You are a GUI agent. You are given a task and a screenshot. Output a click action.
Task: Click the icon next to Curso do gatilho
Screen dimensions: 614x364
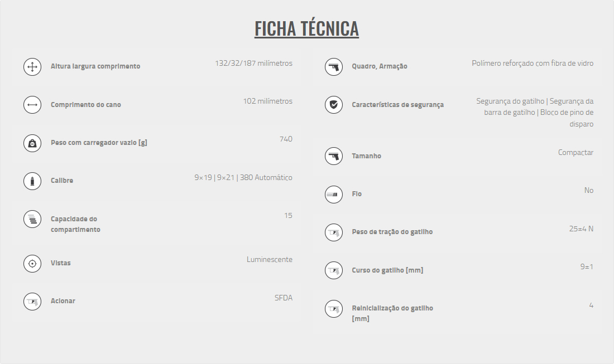[x=334, y=270]
